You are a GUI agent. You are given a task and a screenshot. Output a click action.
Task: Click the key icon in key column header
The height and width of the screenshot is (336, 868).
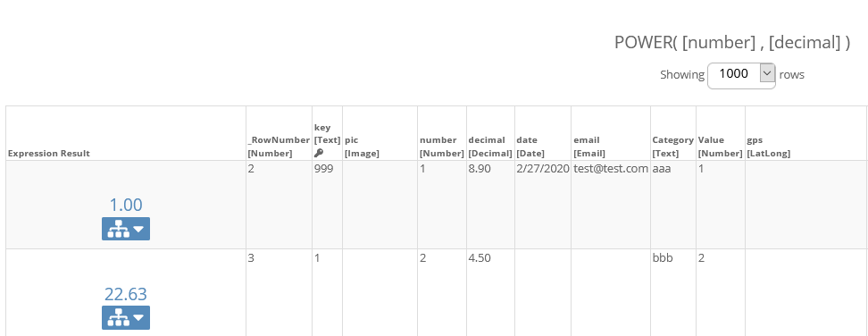(318, 154)
